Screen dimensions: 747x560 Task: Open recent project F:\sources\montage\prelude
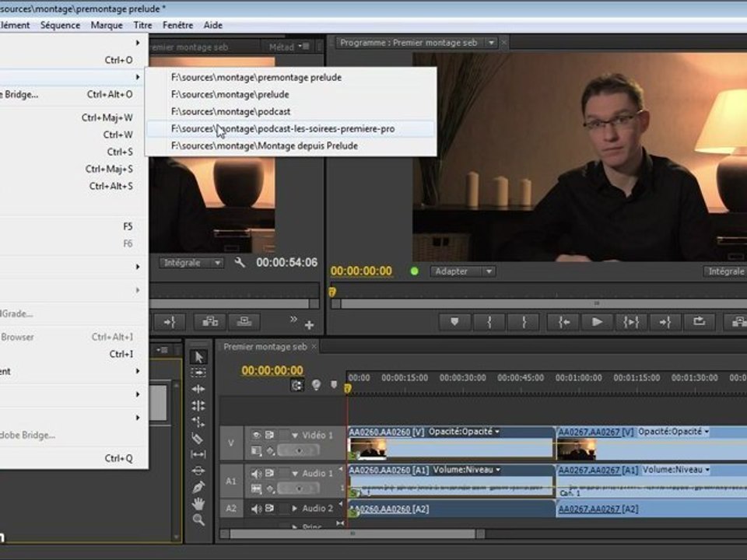point(290,94)
